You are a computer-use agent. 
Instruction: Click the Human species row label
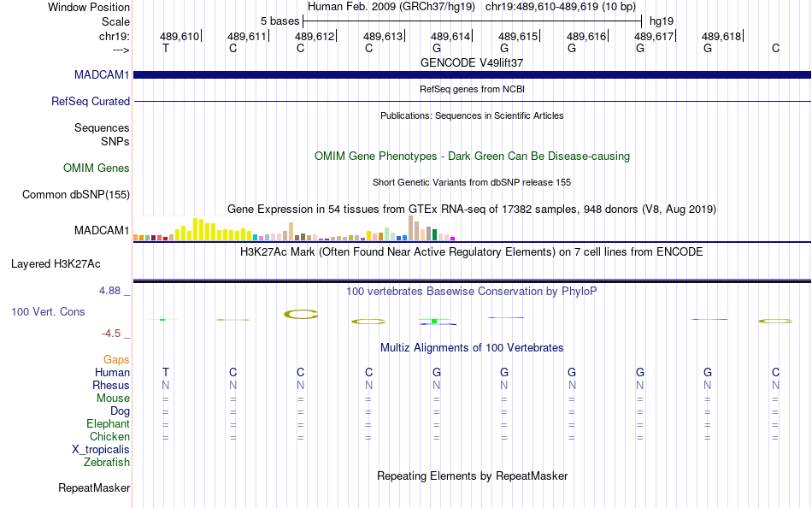click(x=112, y=372)
